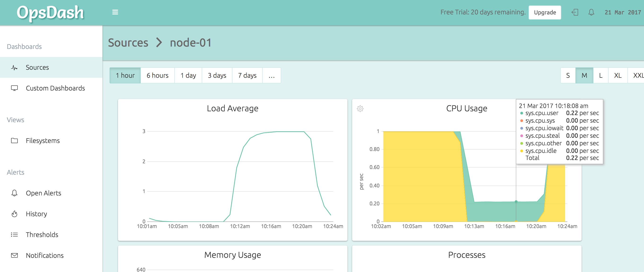Select the 3 days time range
Image resolution: width=644 pixels, height=272 pixels.
(x=217, y=75)
